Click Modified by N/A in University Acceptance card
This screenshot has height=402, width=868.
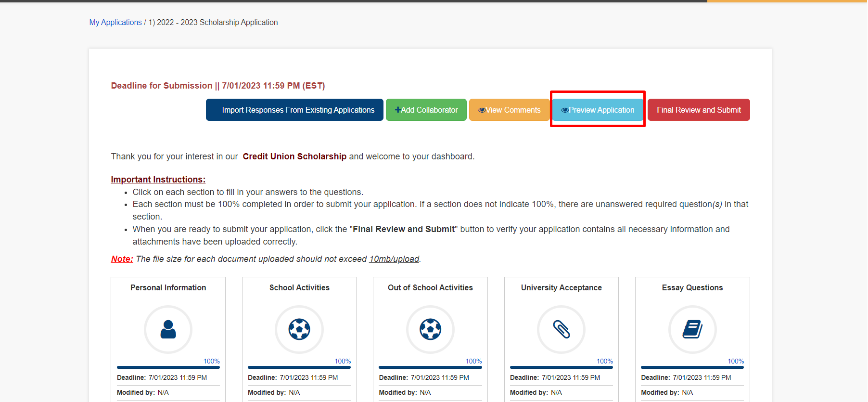click(x=536, y=393)
